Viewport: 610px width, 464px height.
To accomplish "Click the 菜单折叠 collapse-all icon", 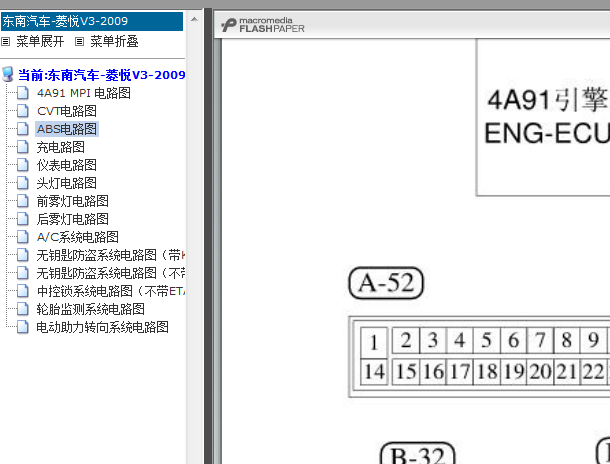I will point(79,41).
